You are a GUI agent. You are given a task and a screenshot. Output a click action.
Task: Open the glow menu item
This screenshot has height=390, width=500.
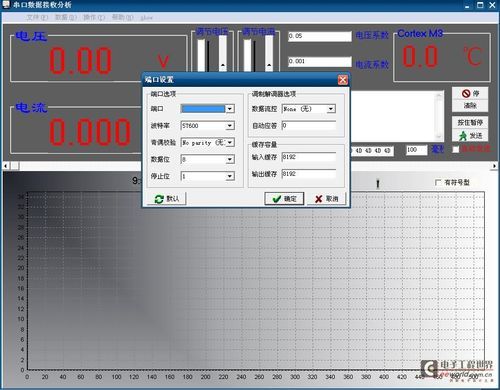pyautogui.click(x=147, y=18)
